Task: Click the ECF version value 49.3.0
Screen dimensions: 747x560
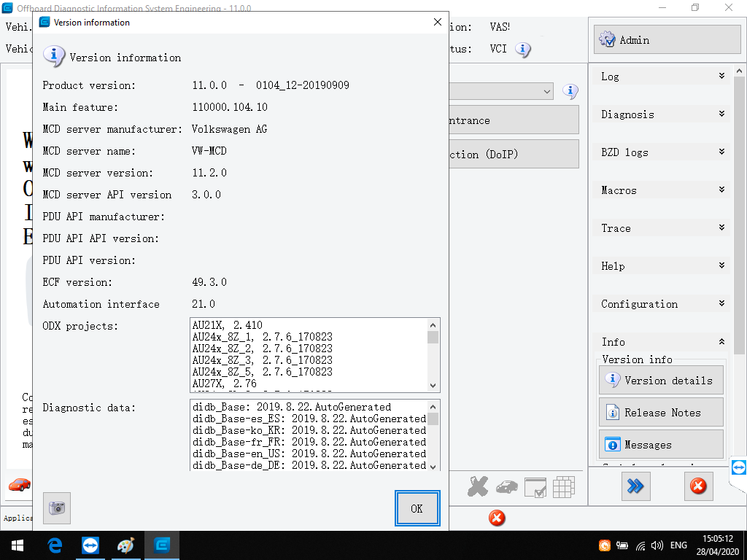Action: (209, 282)
